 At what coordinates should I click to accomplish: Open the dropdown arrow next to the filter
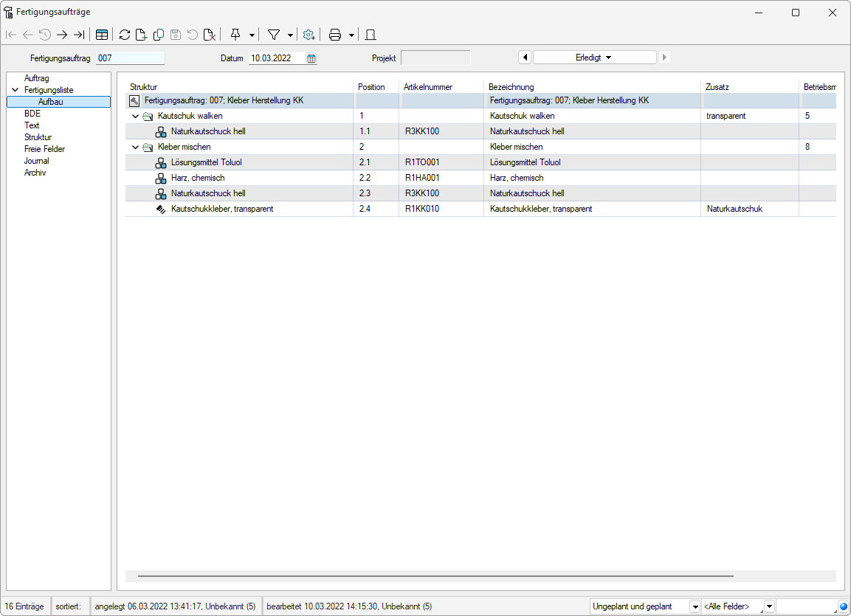click(x=290, y=35)
